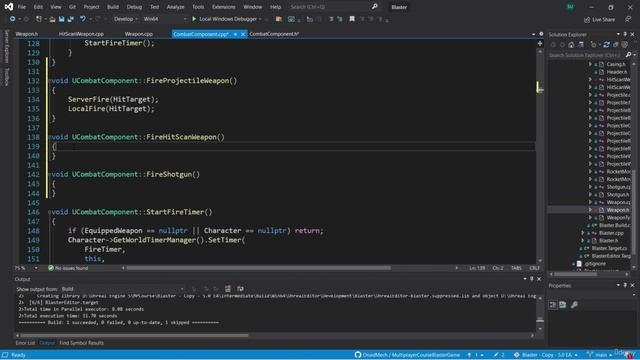Click the Solution Explorer search magnifier icon
Image resolution: width=640 pixels, height=360 pixels.
pyautogui.click(x=628, y=55)
